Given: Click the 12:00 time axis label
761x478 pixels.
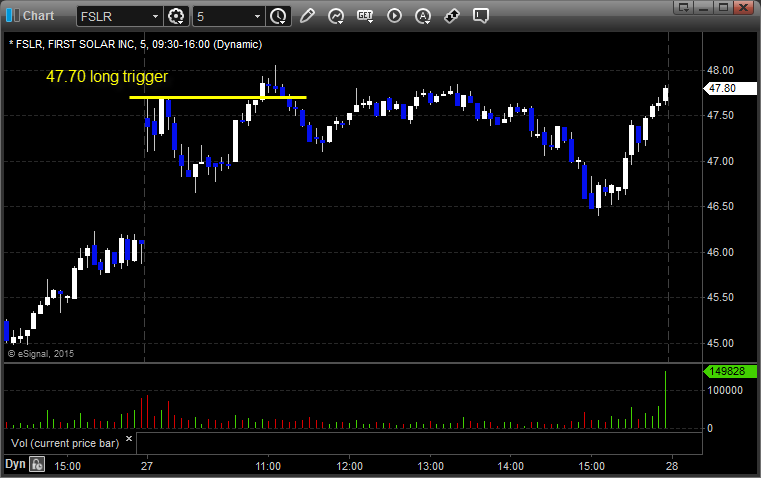Looking at the screenshot, I should click(349, 466).
